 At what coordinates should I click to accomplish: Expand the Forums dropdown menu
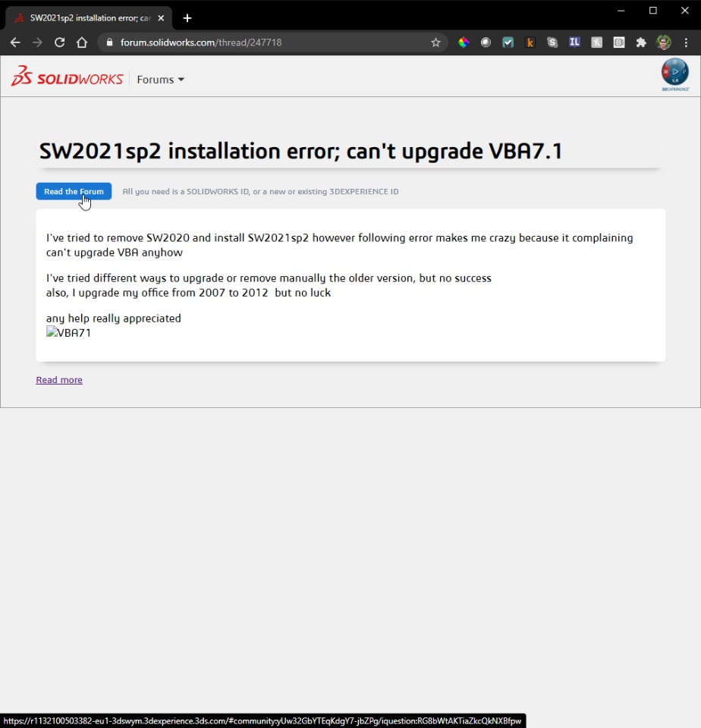point(160,80)
